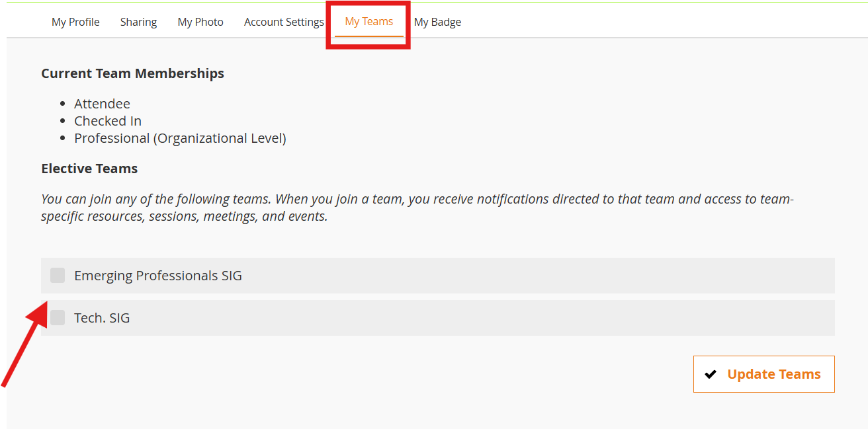868x429 pixels.
Task: Click the Tech. SIG label text
Action: coord(102,318)
